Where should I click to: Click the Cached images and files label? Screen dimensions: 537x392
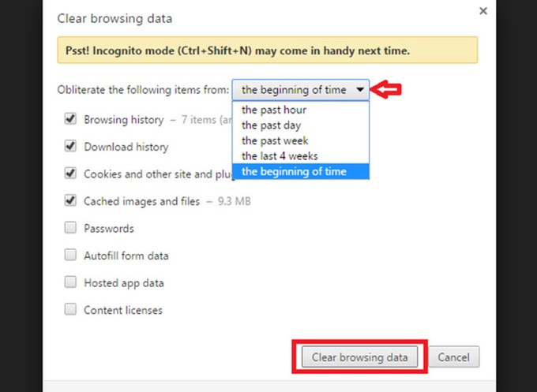pos(142,201)
